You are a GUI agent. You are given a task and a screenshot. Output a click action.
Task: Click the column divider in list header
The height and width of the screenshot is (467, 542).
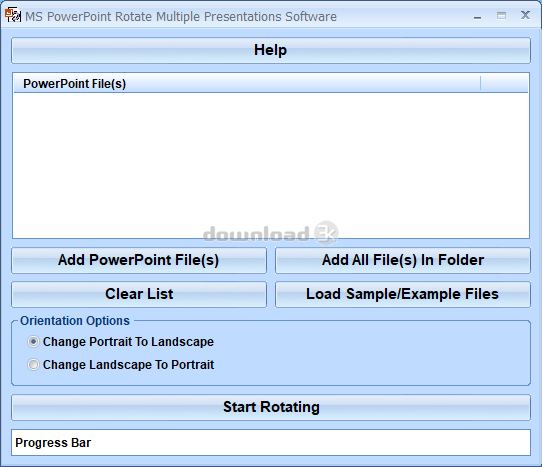[x=480, y=84]
